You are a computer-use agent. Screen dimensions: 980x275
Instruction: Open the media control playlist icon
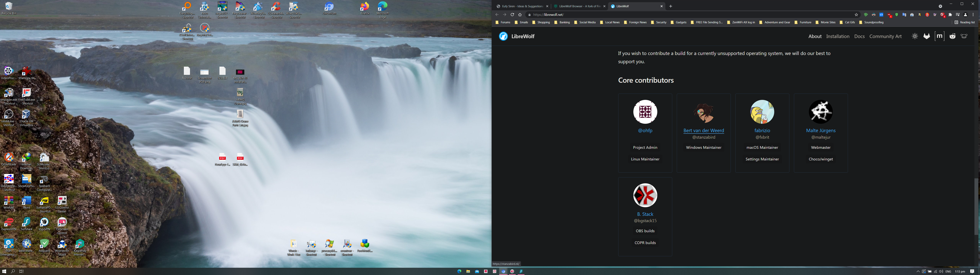click(958, 15)
